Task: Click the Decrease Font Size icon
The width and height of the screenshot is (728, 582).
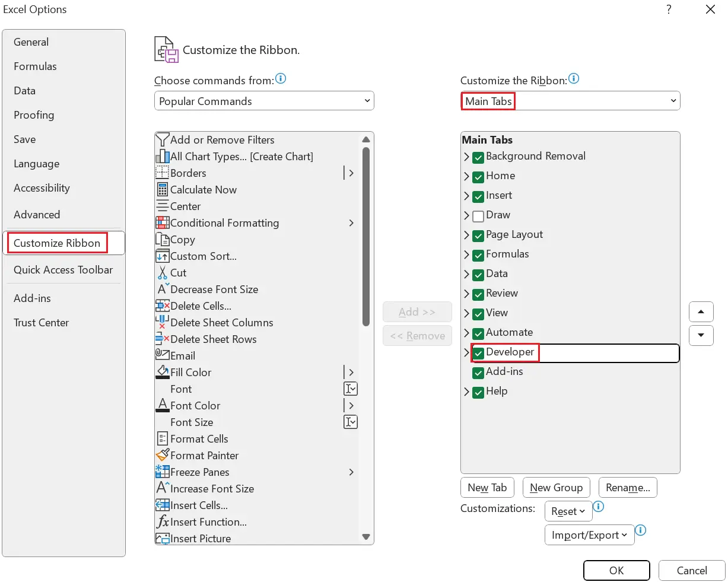Action: [x=162, y=290]
